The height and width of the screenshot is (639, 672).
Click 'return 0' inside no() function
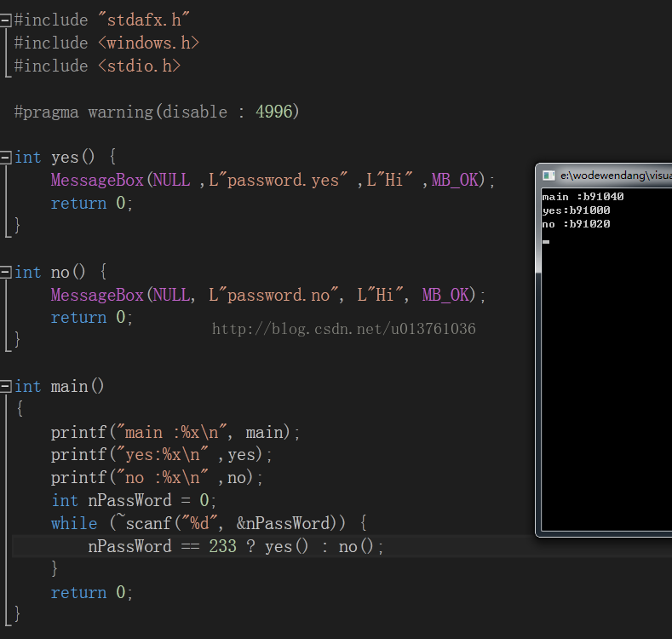(91, 318)
